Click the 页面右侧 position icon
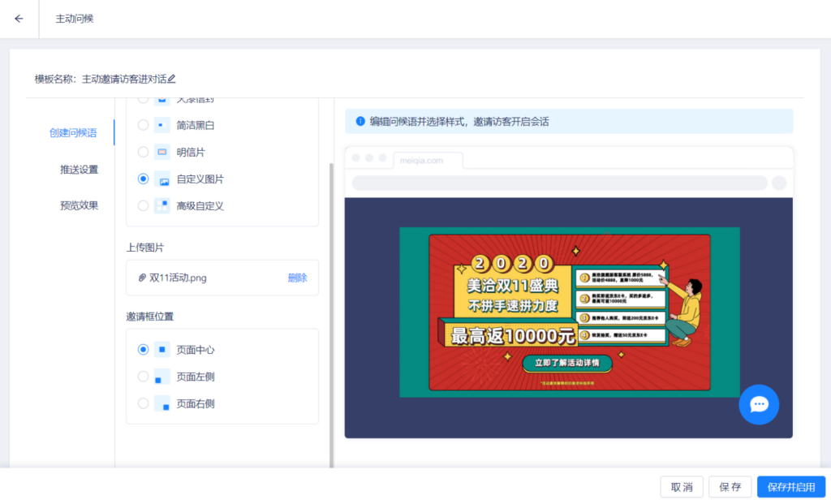831x504 pixels. click(162, 403)
